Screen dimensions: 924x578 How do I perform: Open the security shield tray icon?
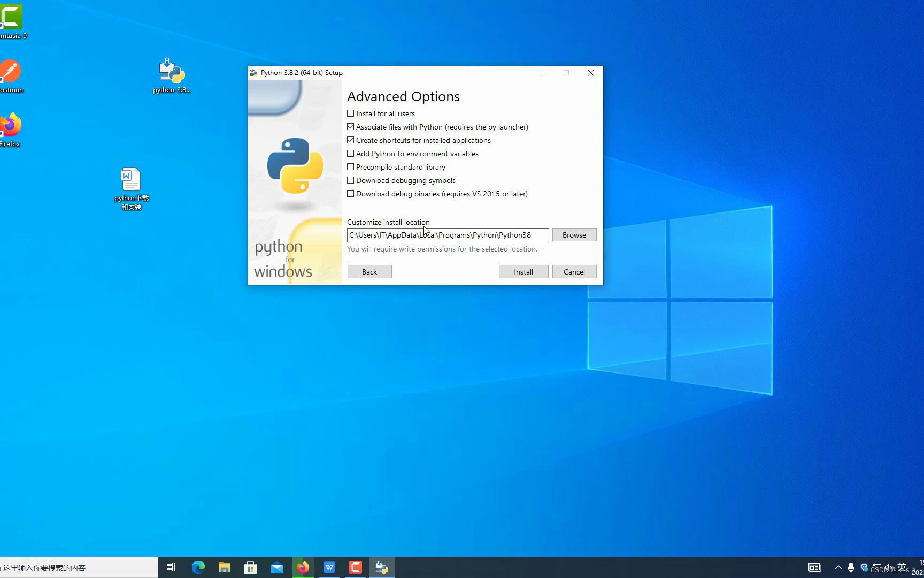864,567
